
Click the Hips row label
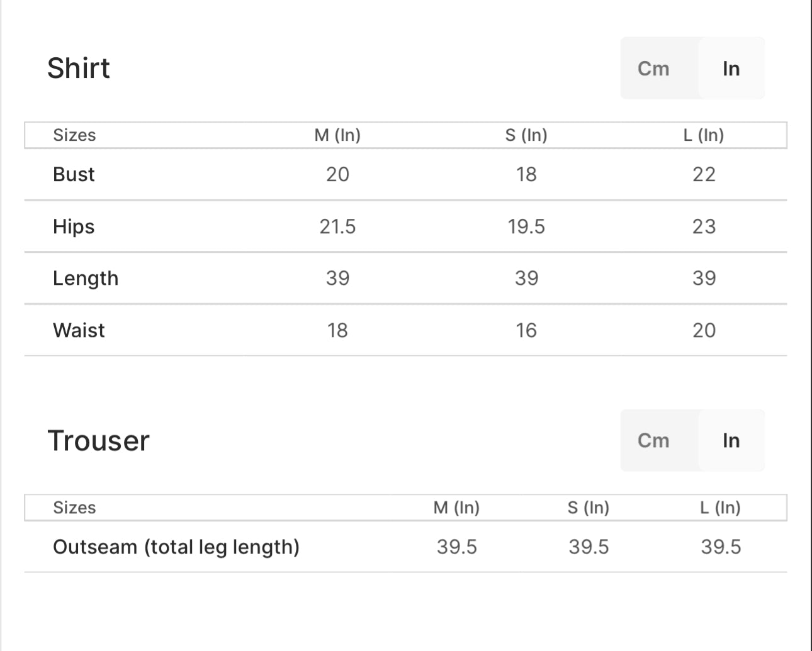click(x=74, y=226)
